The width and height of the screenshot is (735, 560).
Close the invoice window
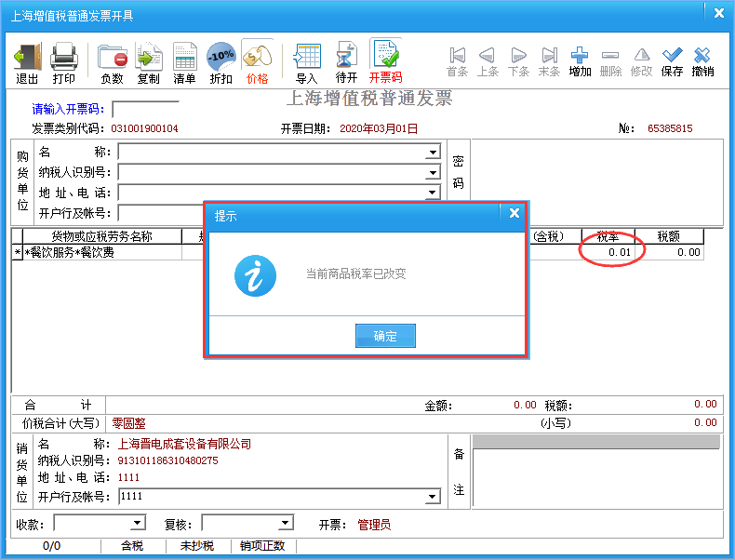coord(719,13)
